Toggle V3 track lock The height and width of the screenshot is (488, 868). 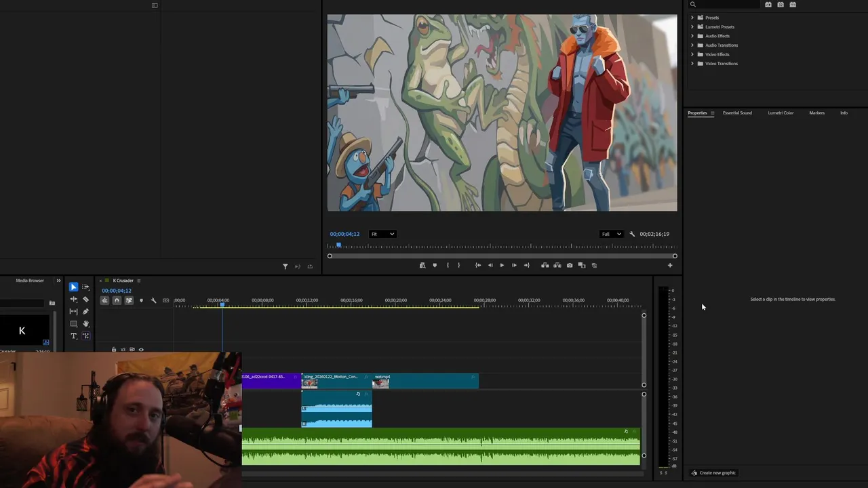114,350
